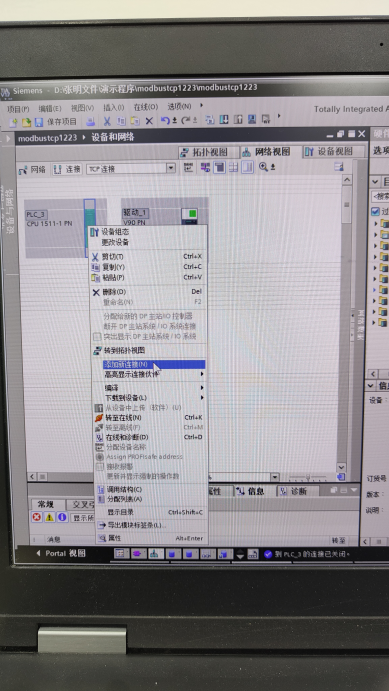Click the new project icon in toolbar
The height and width of the screenshot is (691, 389).
[x=14, y=122]
